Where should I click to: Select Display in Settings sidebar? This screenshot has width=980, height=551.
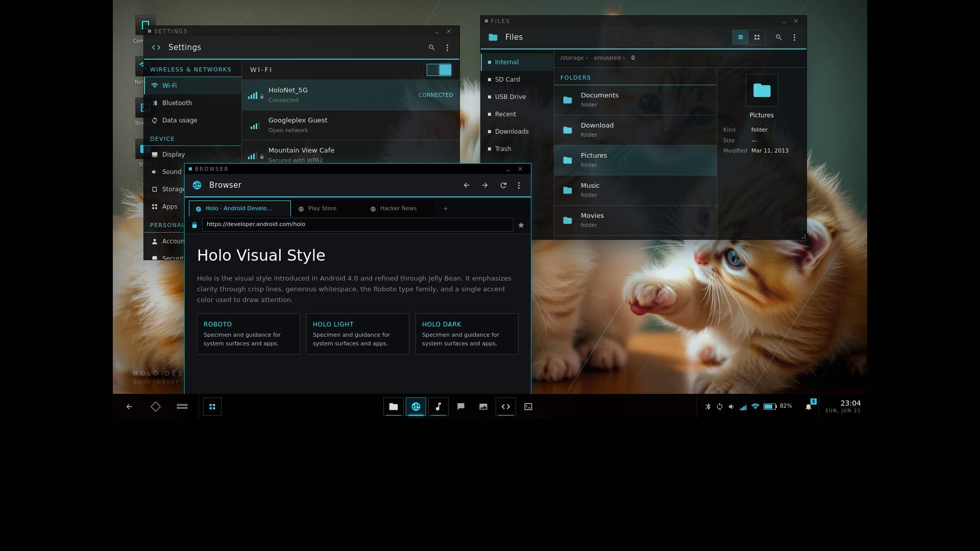coord(193,155)
